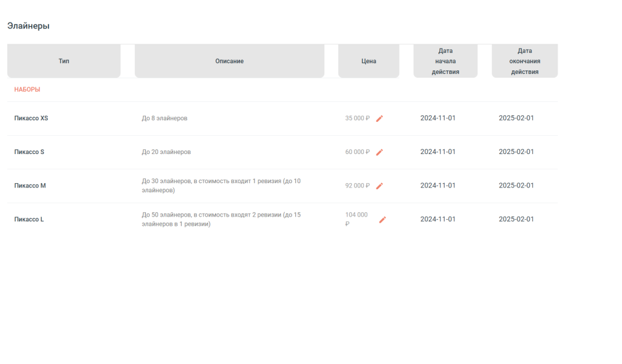Click the Дата начала действия header

445,61
